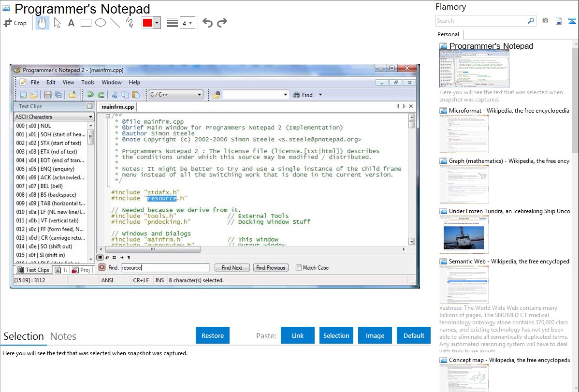Select the hand pan tool

[x=42, y=23]
